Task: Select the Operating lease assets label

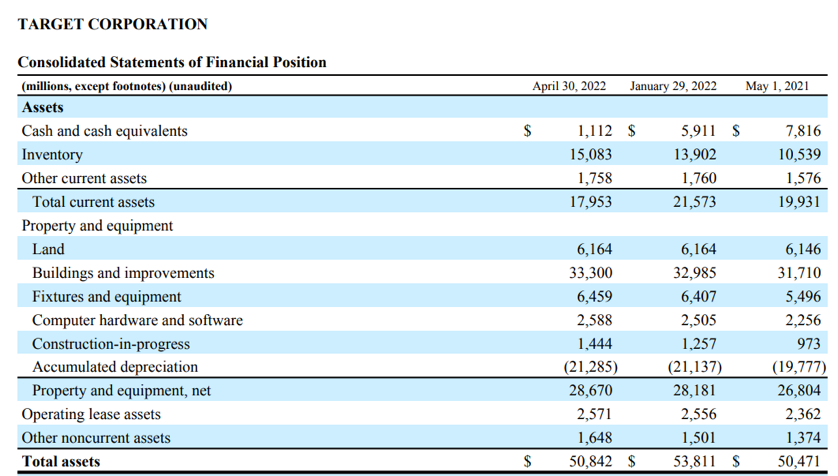Action: coord(91,414)
